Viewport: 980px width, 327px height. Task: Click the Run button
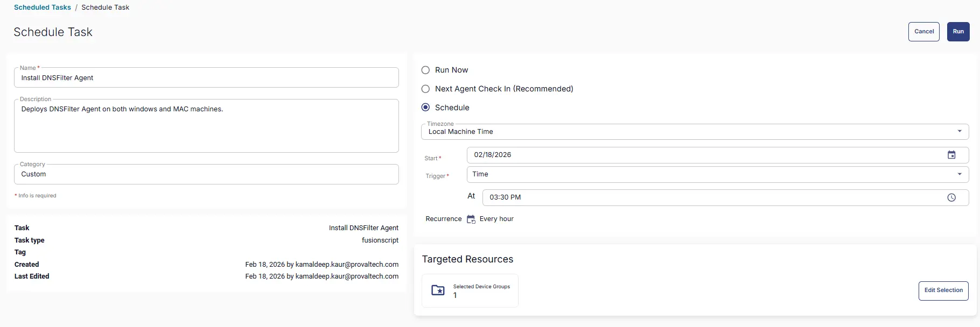click(x=958, y=32)
